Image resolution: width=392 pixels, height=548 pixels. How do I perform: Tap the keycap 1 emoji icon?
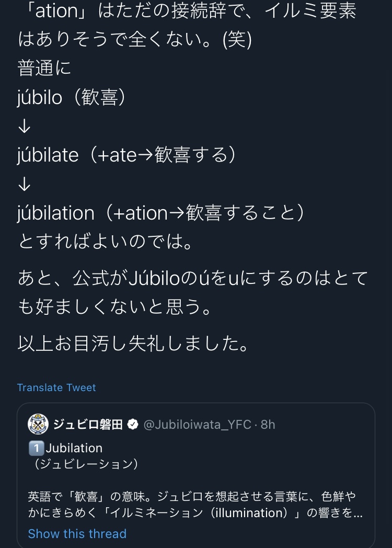tap(37, 448)
